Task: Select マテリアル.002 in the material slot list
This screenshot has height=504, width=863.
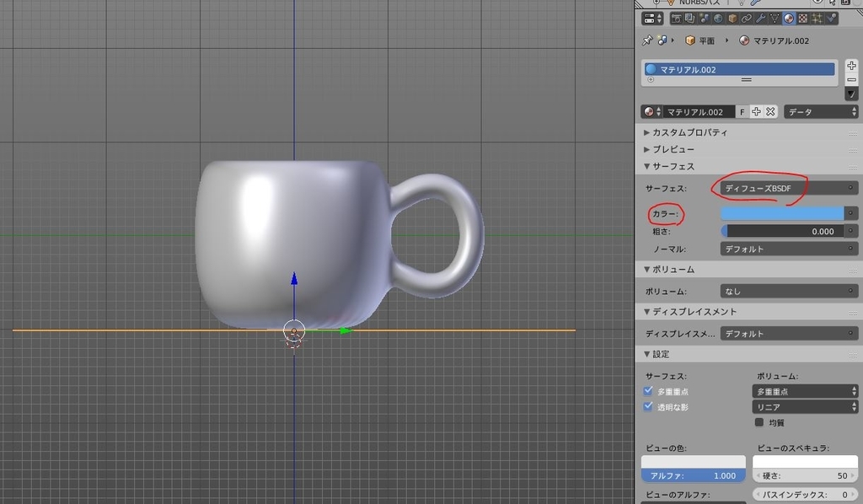Action: 740,69
